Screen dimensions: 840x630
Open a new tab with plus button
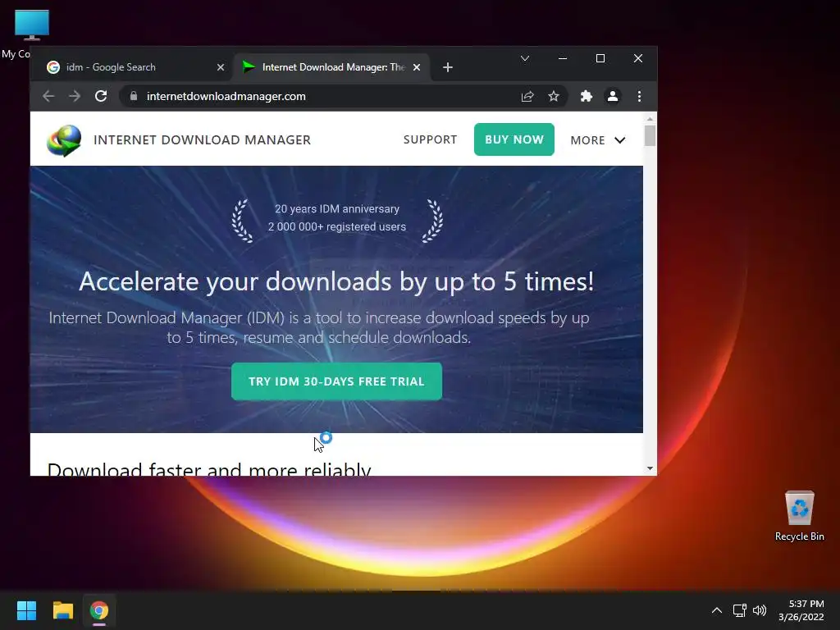tap(448, 67)
